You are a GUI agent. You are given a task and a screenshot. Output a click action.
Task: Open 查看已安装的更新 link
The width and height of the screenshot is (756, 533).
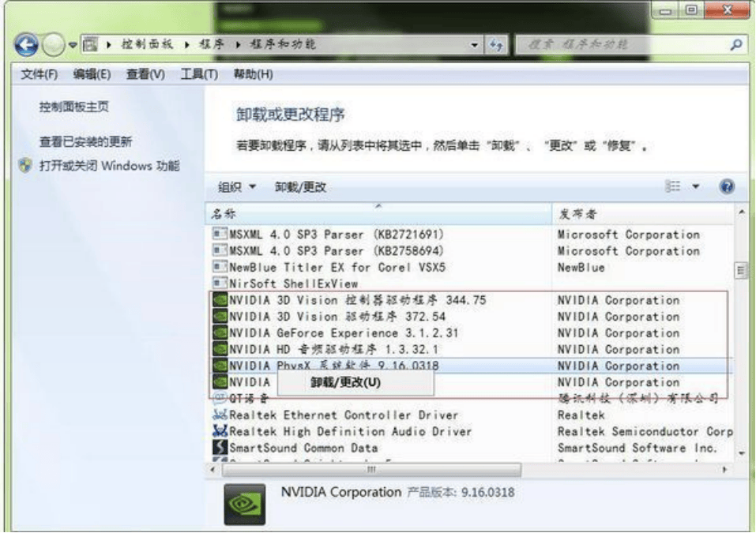(85, 141)
